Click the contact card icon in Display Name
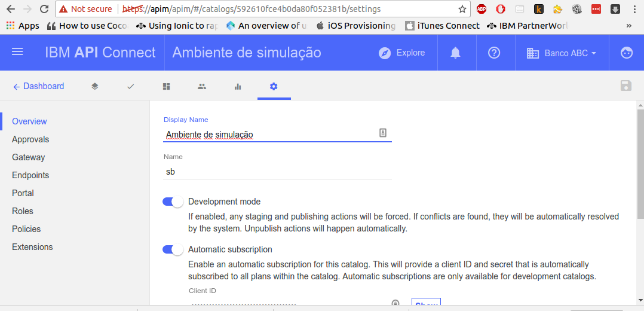Viewport: 644px width, 311px height. click(383, 133)
